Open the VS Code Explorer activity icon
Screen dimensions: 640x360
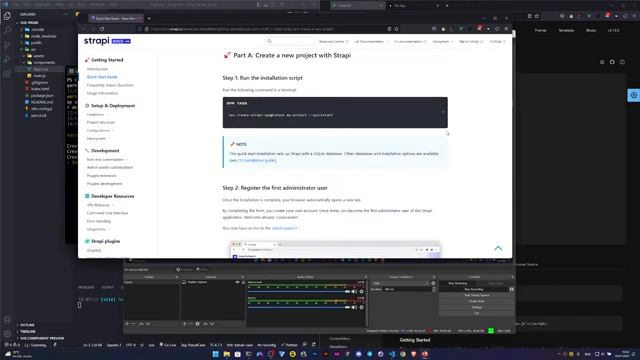click(x=7, y=16)
